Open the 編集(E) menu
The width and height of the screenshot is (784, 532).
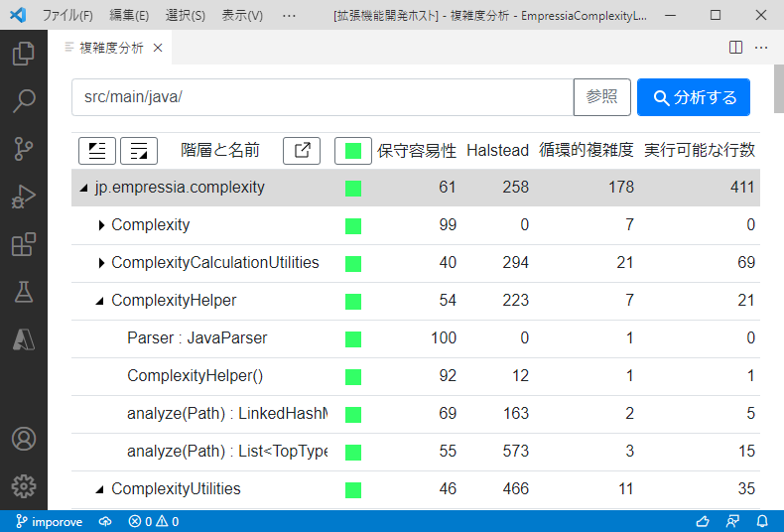[x=129, y=16]
